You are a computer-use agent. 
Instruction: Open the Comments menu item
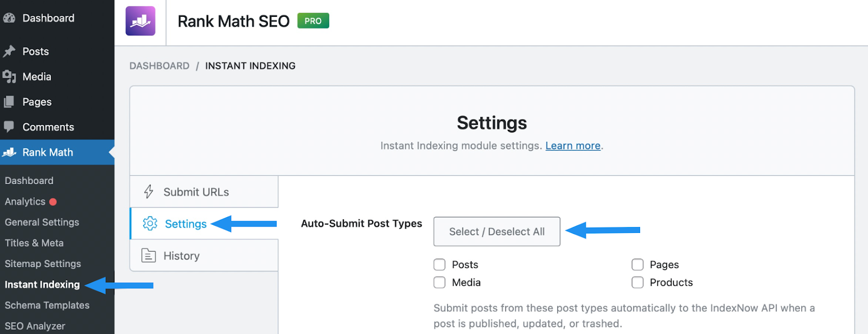click(x=57, y=127)
